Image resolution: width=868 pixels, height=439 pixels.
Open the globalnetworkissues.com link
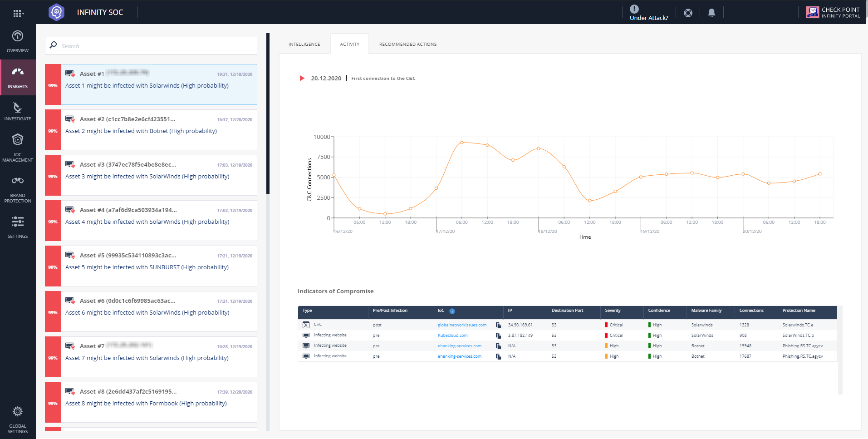[462, 325]
